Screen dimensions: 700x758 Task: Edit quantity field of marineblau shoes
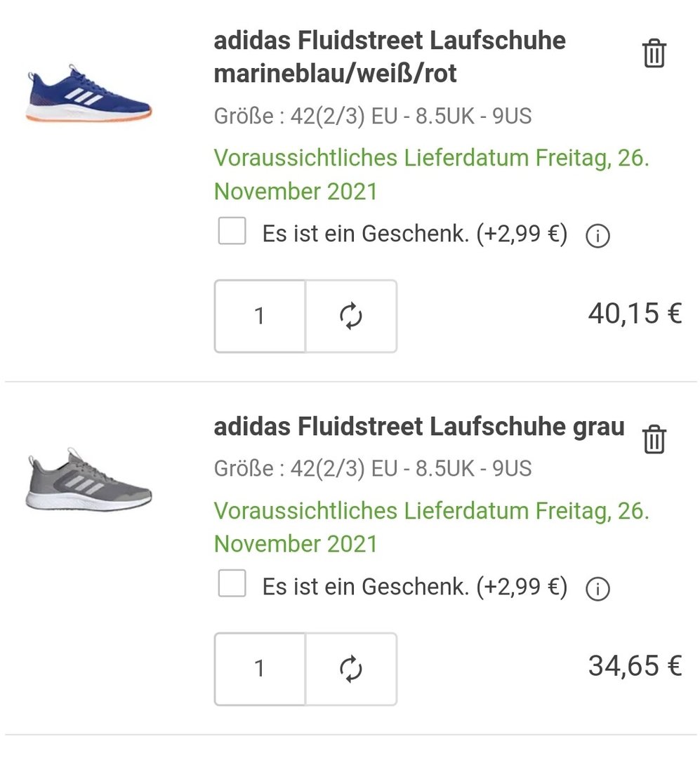point(260,316)
